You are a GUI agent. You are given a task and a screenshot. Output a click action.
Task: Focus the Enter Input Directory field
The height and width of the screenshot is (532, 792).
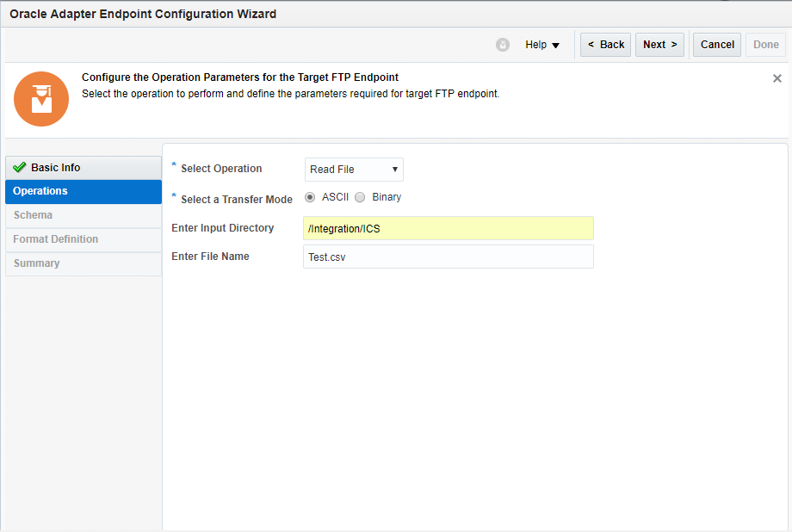point(448,228)
